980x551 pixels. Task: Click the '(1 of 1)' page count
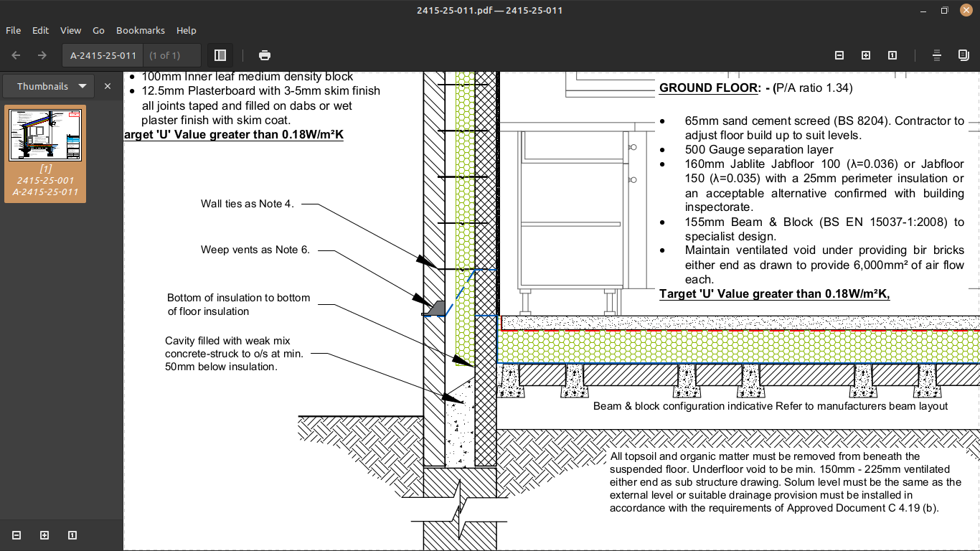click(x=165, y=55)
